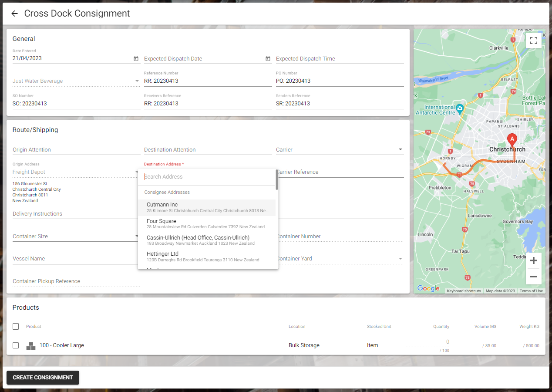The height and width of the screenshot is (392, 552).
Task: Tick the 100 - Cooler Large checkbox
Action: coord(16,345)
